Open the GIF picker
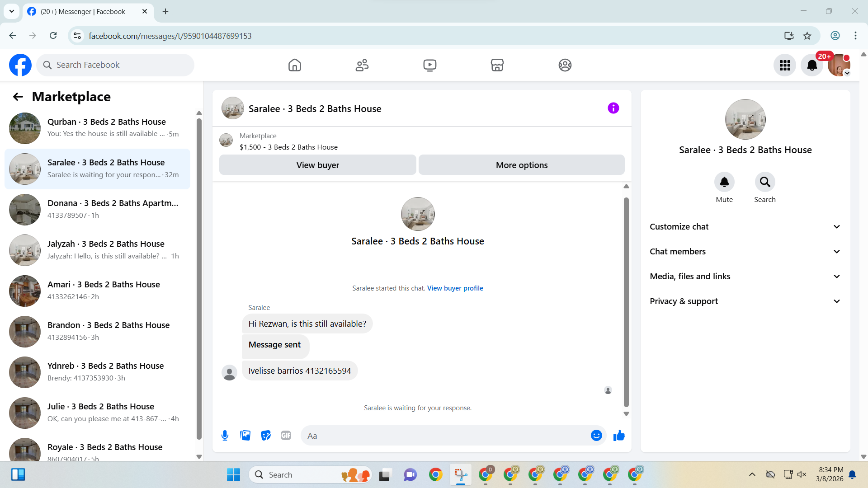The width and height of the screenshot is (868, 488). point(286,436)
